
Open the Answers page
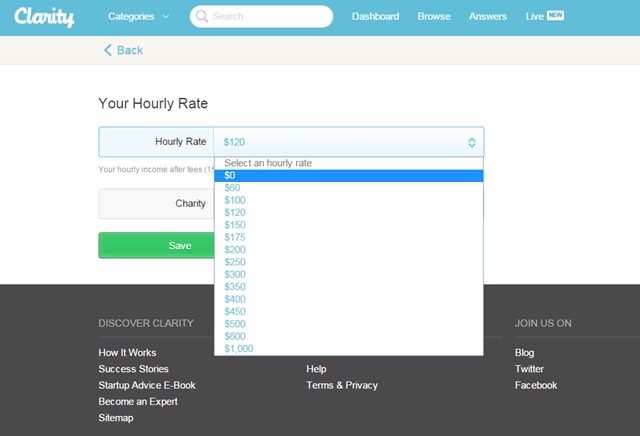488,16
